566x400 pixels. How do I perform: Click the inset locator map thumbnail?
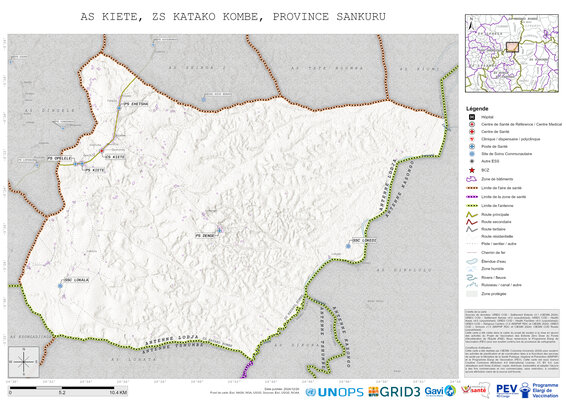point(511,53)
